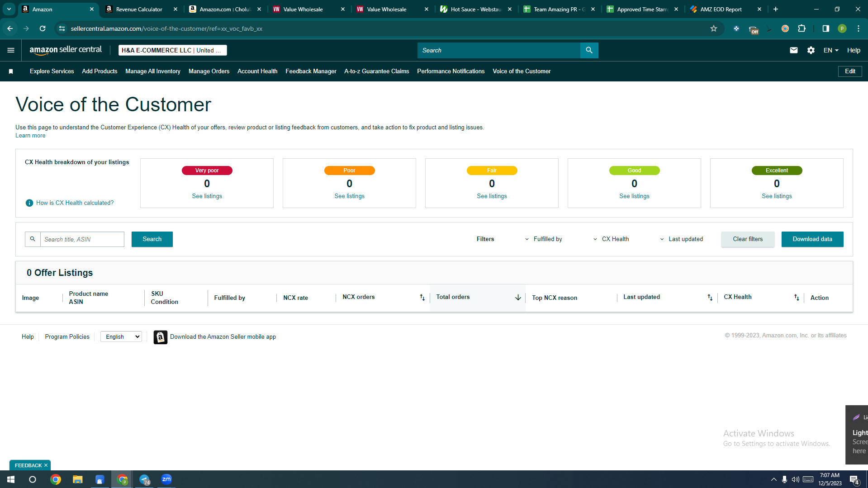Click the Amazon Seller Central logo
This screenshot has width=868, height=488.
[66, 50]
